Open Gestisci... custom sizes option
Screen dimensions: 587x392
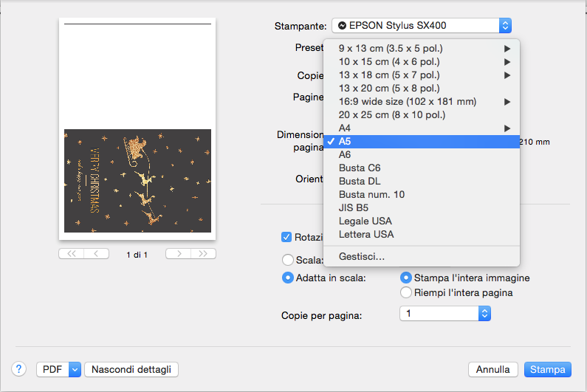pos(422,256)
